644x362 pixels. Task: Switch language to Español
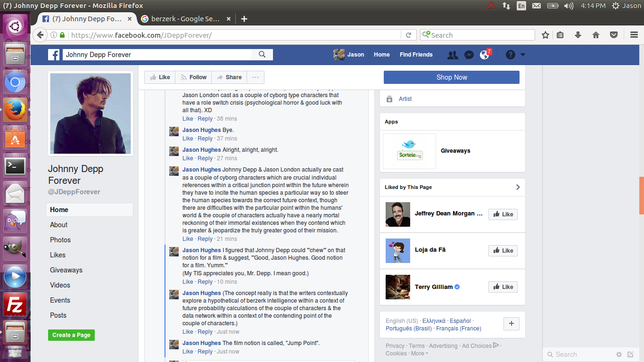[x=460, y=321]
